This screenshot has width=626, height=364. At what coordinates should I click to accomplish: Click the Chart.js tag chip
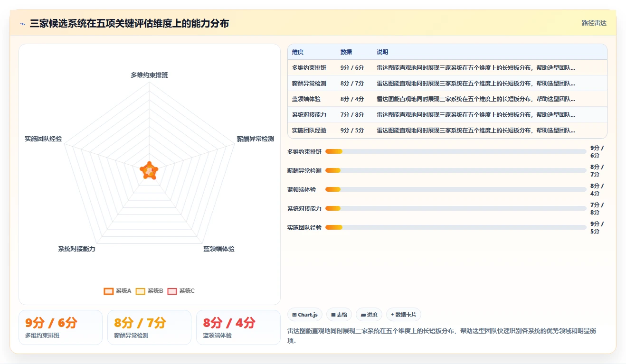[x=305, y=315]
